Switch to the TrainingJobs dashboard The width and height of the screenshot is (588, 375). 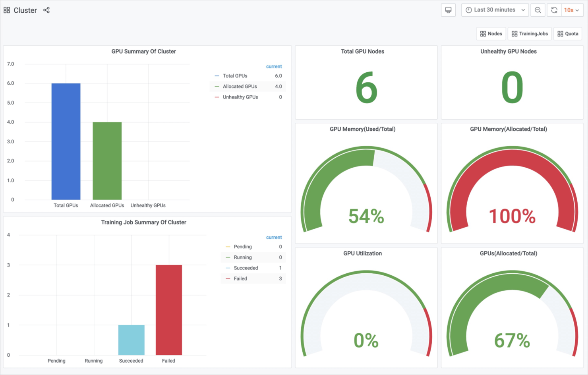[530, 34]
